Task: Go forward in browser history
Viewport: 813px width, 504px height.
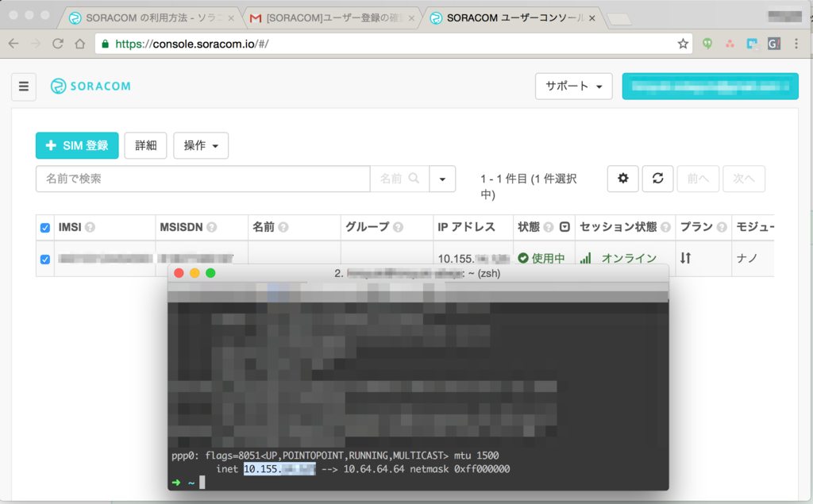Action: 36,44
